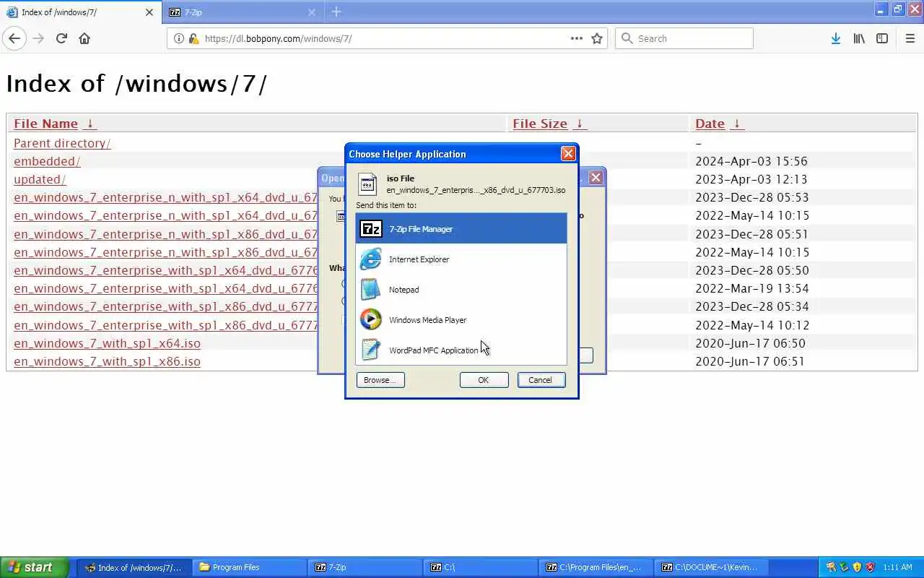Screen dimensions: 924x578
Task: Open the Windows start button
Action: (x=35, y=567)
